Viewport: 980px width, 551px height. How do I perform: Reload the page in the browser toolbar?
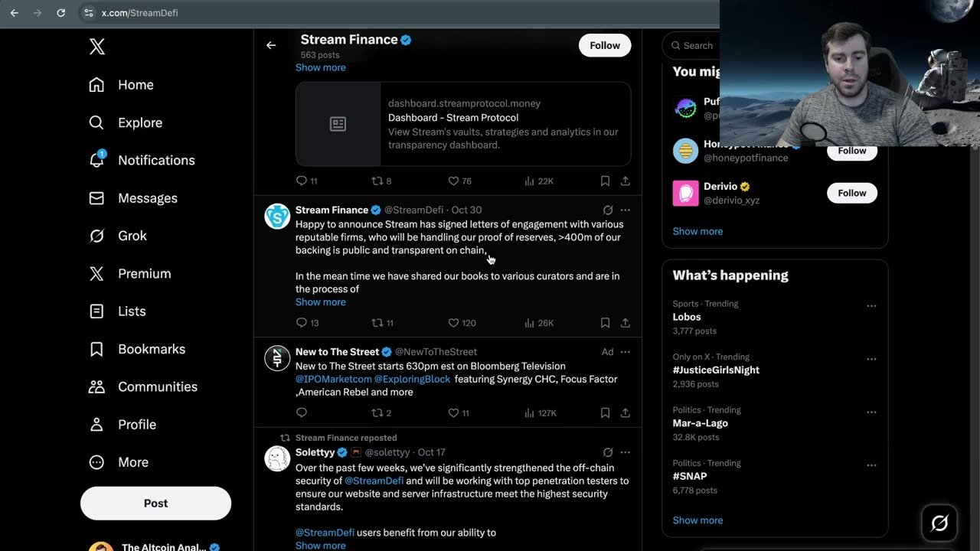pyautogui.click(x=60, y=13)
